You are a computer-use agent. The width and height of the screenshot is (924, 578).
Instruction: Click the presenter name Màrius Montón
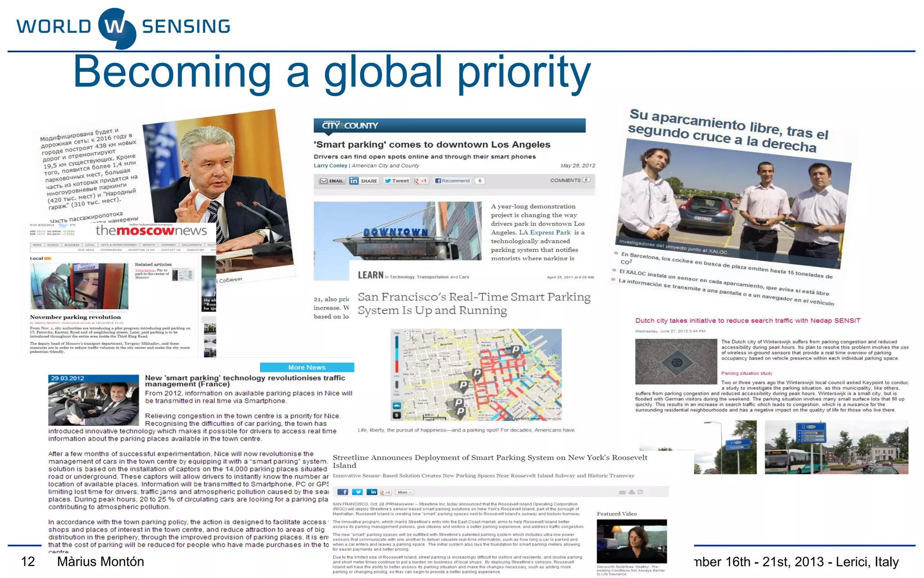coord(101,561)
